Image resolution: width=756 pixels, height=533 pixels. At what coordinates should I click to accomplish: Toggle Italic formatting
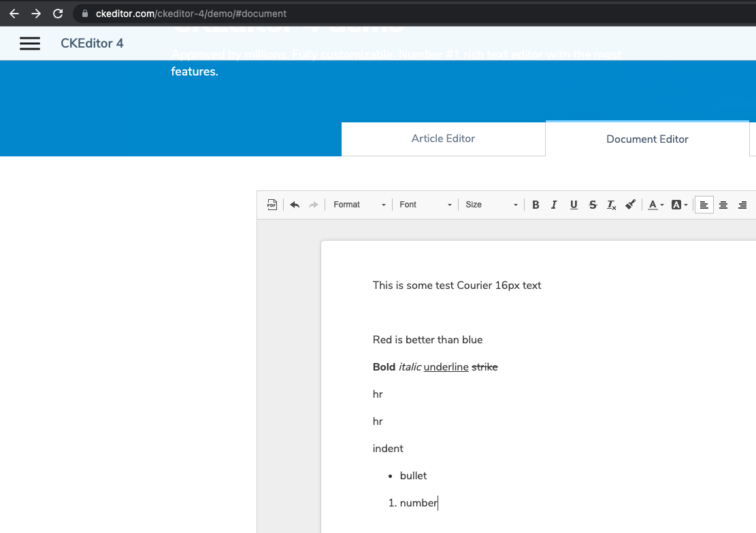(554, 205)
